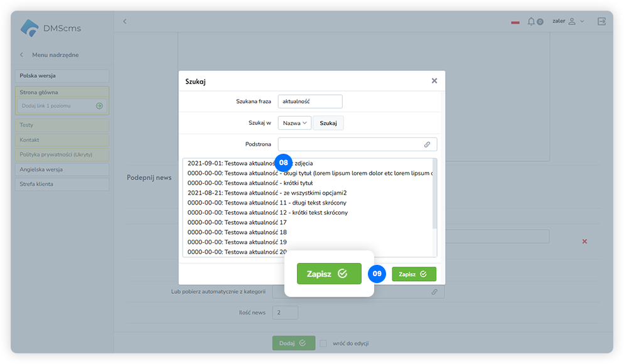Open the Nazwa search-in dropdown
Screen dimensions: 624x364
294,123
